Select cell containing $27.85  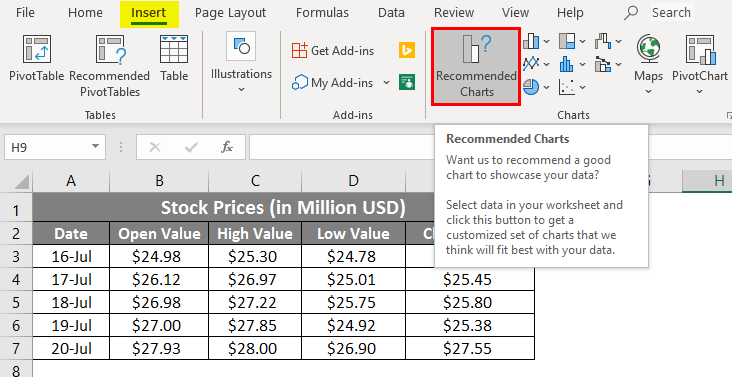pos(255,325)
